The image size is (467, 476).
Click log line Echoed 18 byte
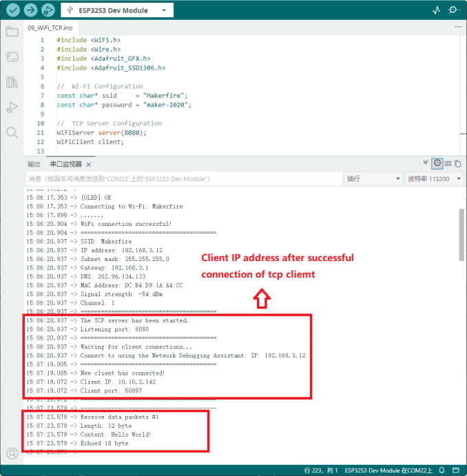pyautogui.click(x=77, y=443)
